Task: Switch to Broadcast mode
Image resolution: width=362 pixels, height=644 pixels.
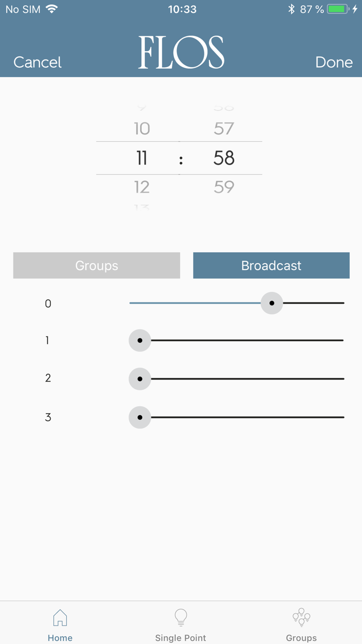Action: [271, 265]
